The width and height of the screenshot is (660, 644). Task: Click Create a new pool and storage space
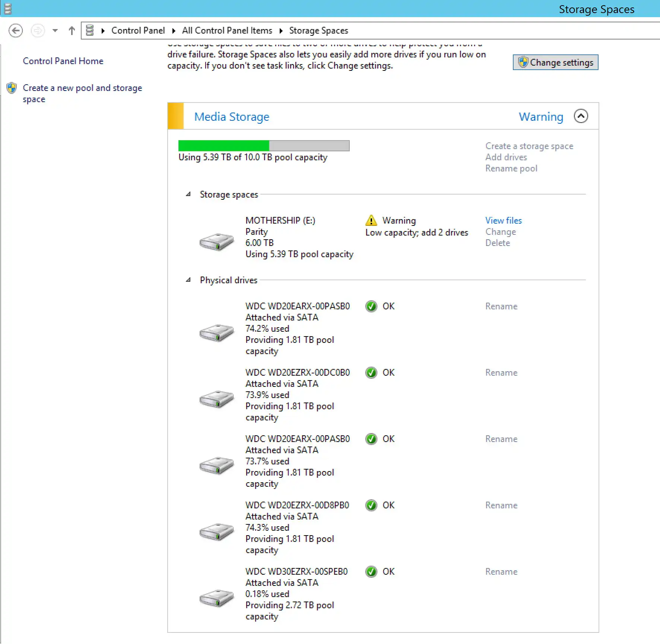coord(82,94)
